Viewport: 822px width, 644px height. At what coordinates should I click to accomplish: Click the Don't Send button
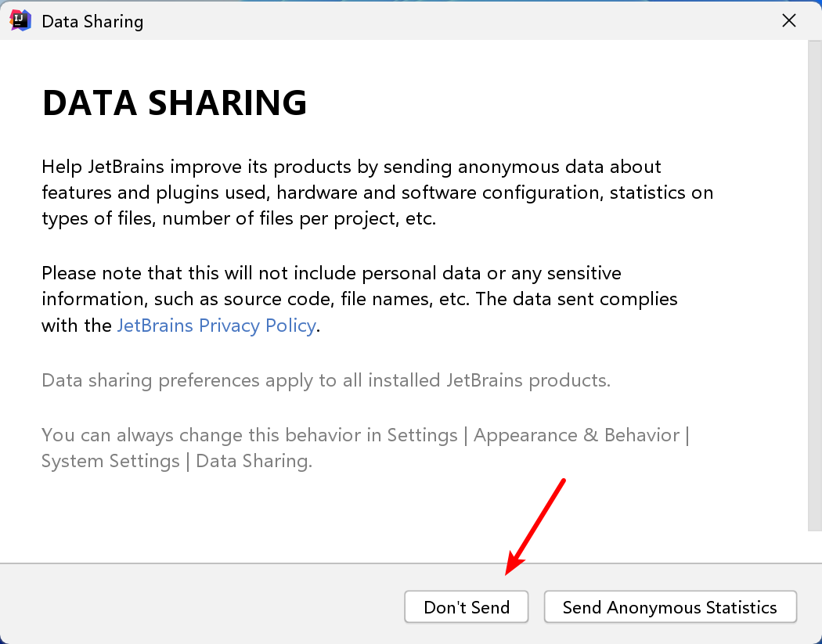click(466, 607)
